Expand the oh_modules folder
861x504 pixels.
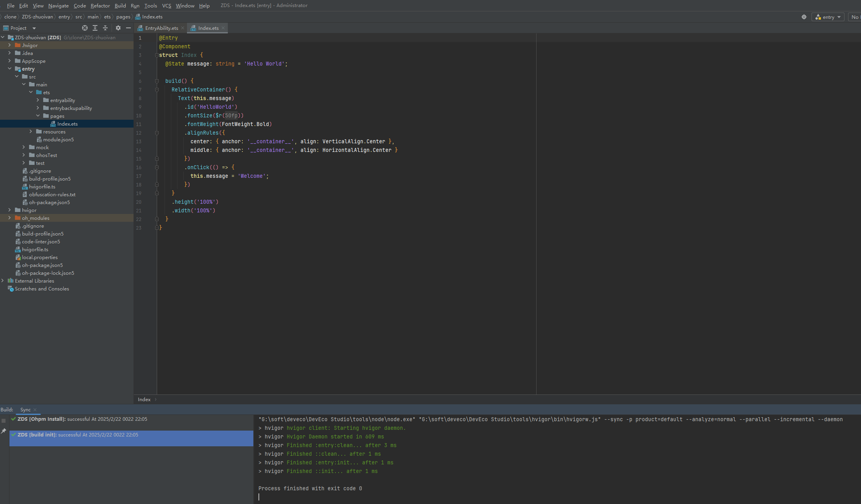coord(9,218)
